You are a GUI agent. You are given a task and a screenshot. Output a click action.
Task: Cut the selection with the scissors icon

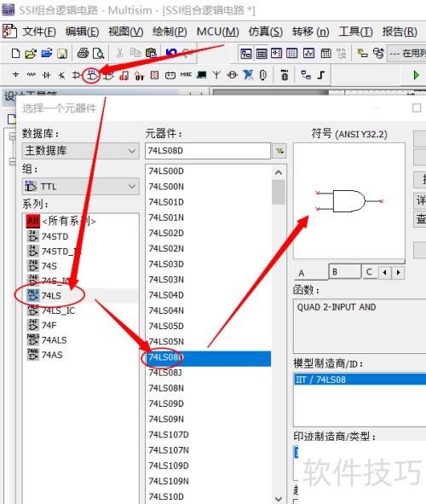tap(120, 53)
